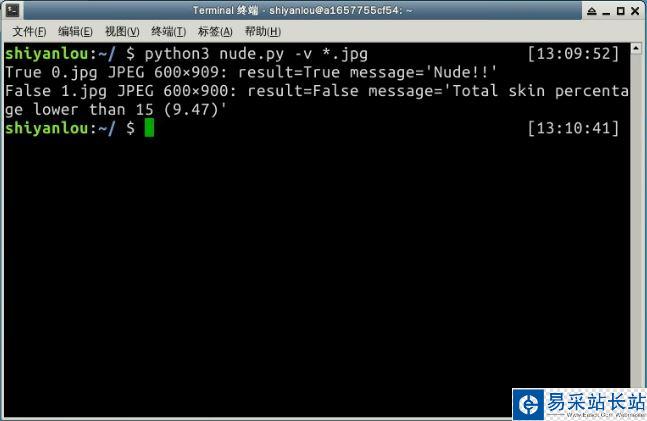Click the scrollbar up arrow

point(636,48)
